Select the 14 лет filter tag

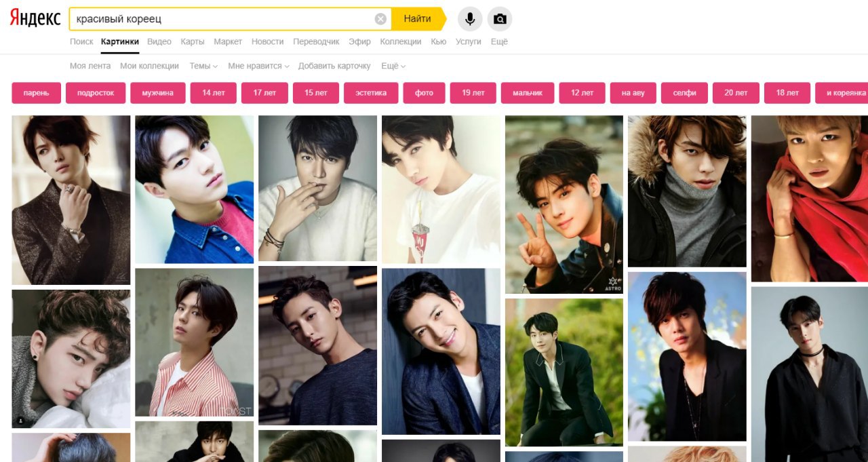tap(214, 93)
